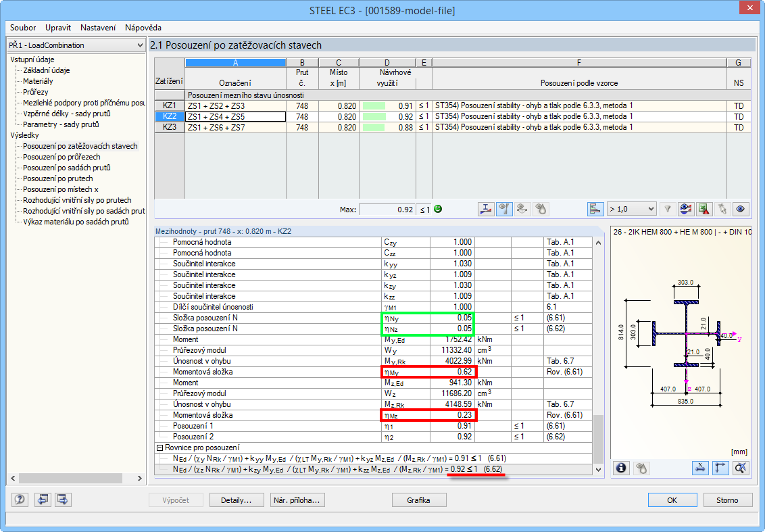The height and width of the screenshot is (532, 765).
Task: Click the details list scroll down arrow
Action: point(599,470)
